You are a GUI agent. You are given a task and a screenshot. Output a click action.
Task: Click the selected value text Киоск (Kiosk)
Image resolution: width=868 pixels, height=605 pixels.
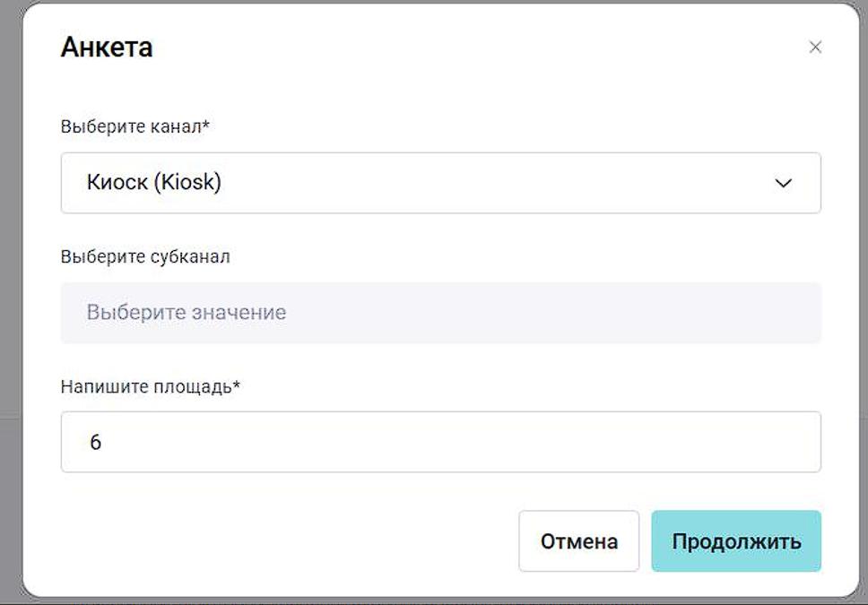(153, 183)
